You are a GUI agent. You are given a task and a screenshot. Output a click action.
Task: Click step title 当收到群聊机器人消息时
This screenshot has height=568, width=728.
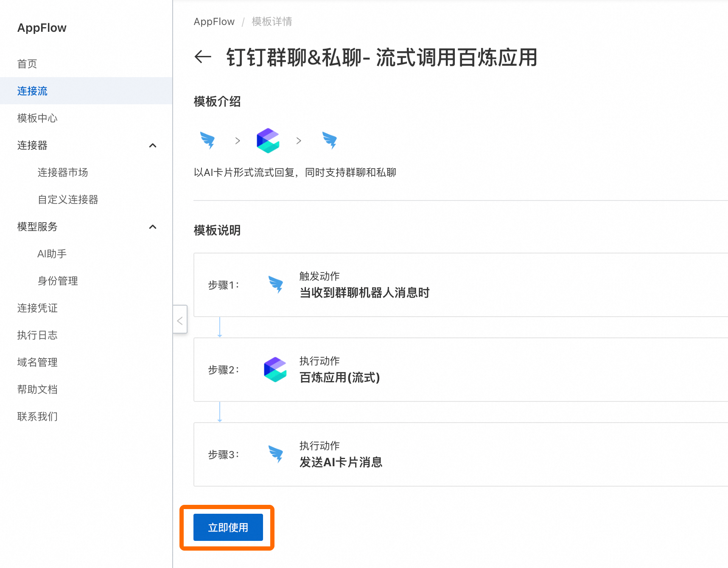(x=365, y=292)
